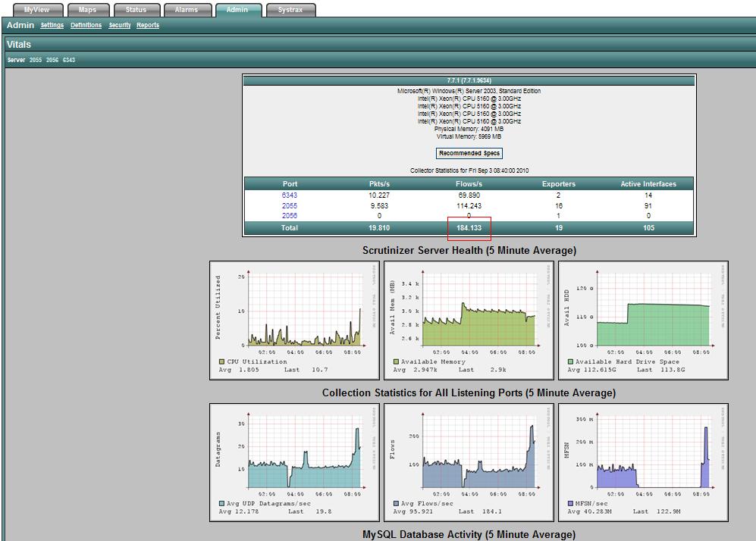Click the version header 7.7.1 (7.7.1.9634)
The image size is (756, 541).
pos(469,80)
